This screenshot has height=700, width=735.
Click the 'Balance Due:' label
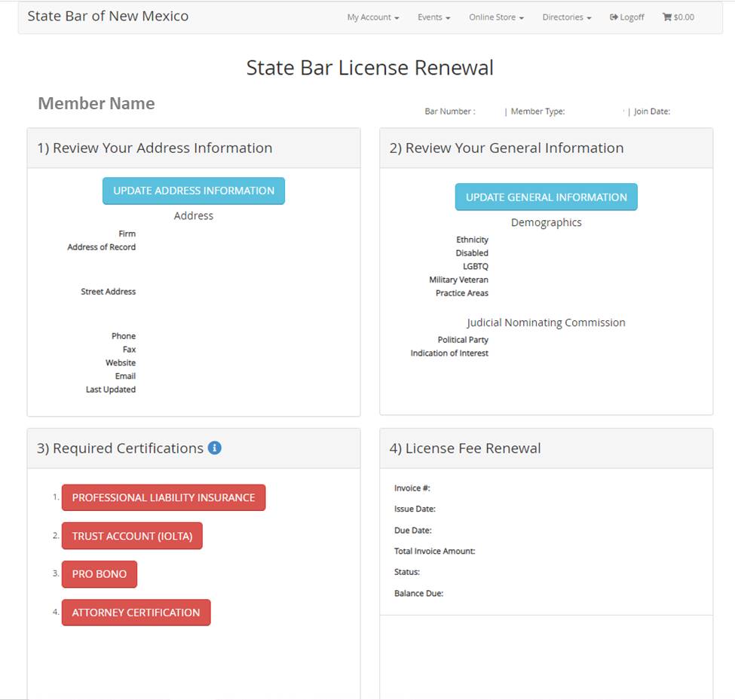tap(418, 593)
